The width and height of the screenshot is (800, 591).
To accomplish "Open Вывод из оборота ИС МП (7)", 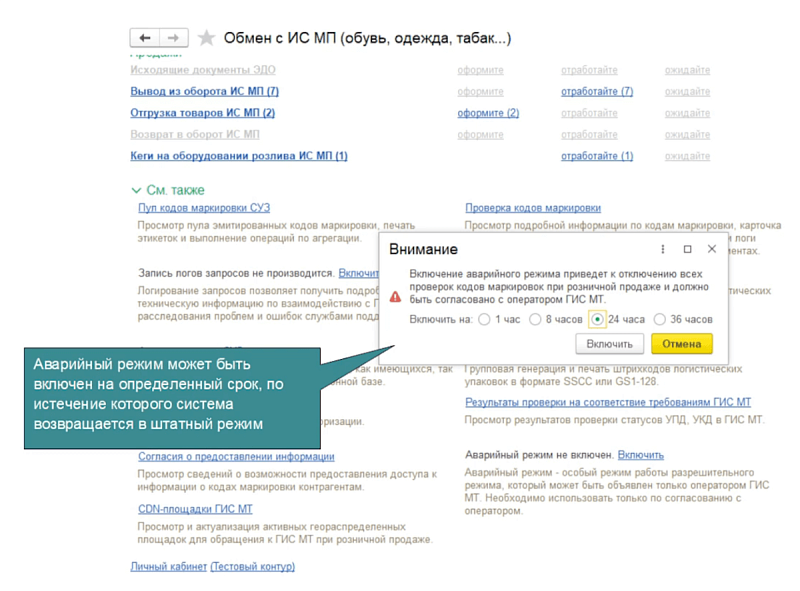I will (205, 91).
